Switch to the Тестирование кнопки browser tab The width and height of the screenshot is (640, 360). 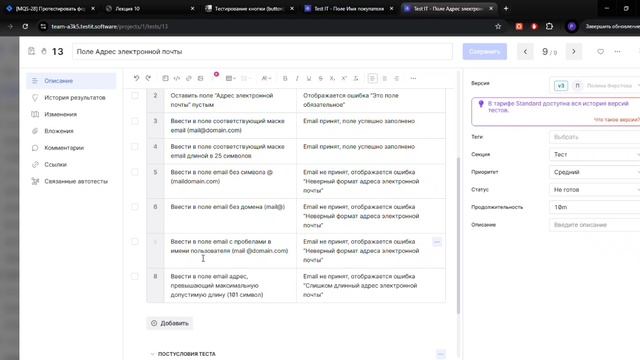[x=249, y=9]
